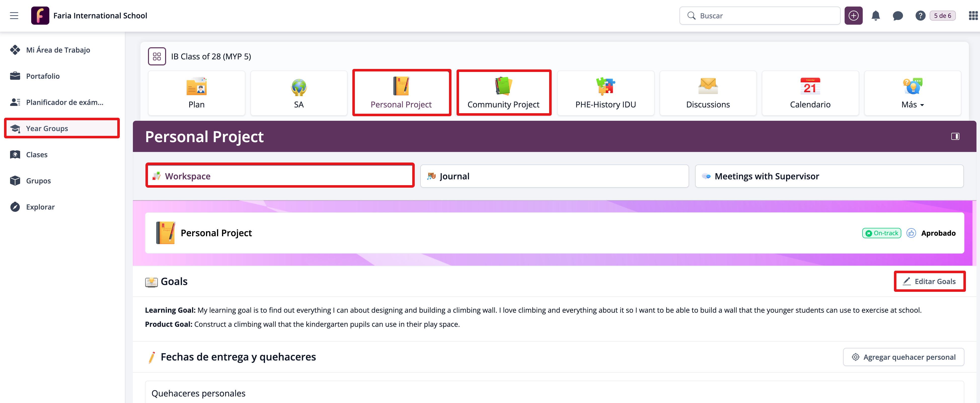Expand the Más dropdown menu
This screenshot has height=403, width=980.
912,93
